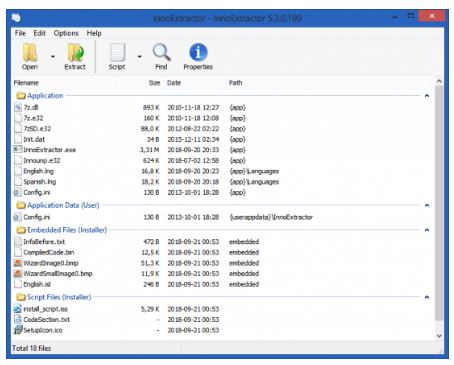Viewport: 454px width, 365px height.
Task: Click the Config.ini icon under Application
Action: pyautogui.click(x=18, y=192)
